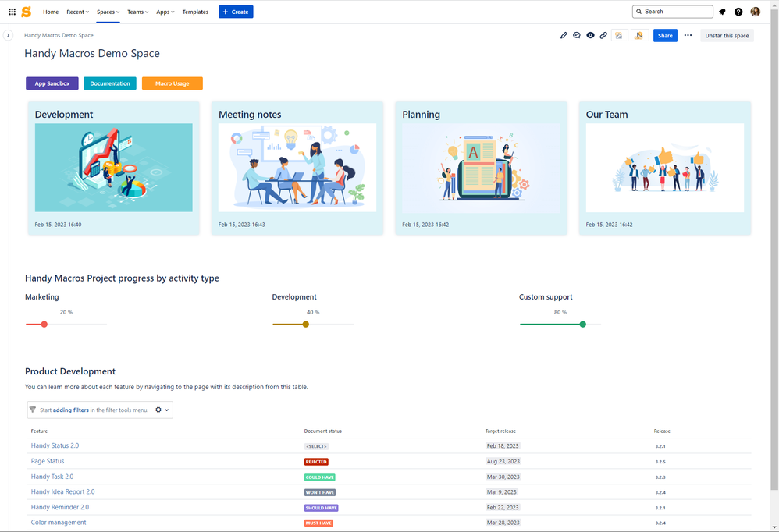The height and width of the screenshot is (532, 779).
Task: Edit this page with the pencil icon
Action: [x=564, y=35]
